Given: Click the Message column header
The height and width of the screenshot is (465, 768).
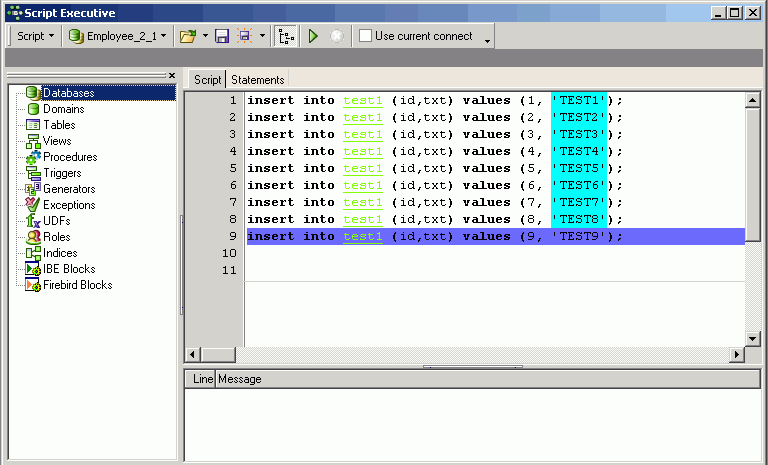Looking at the screenshot, I should coord(487,379).
